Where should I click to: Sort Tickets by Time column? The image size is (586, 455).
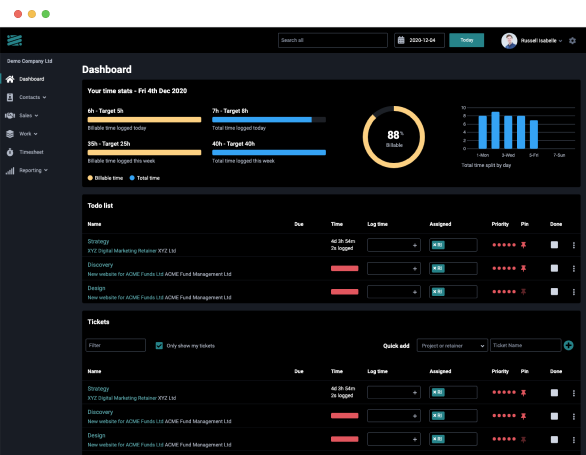[x=337, y=371]
